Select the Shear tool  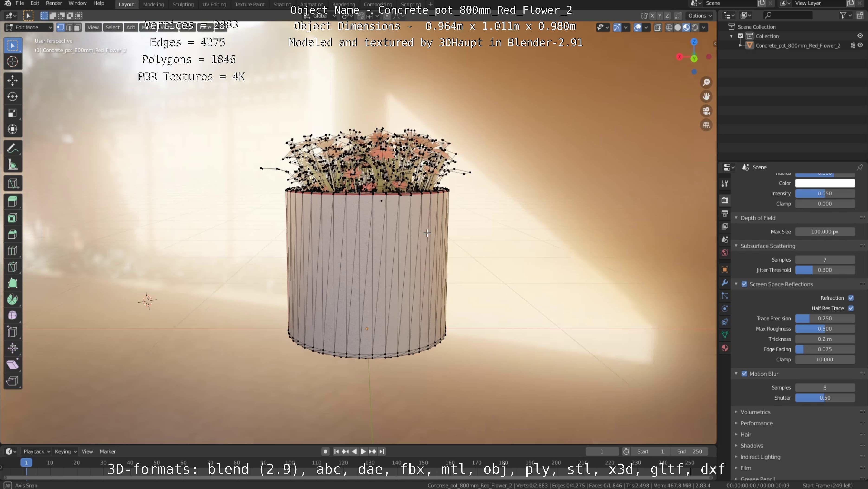[x=13, y=365]
